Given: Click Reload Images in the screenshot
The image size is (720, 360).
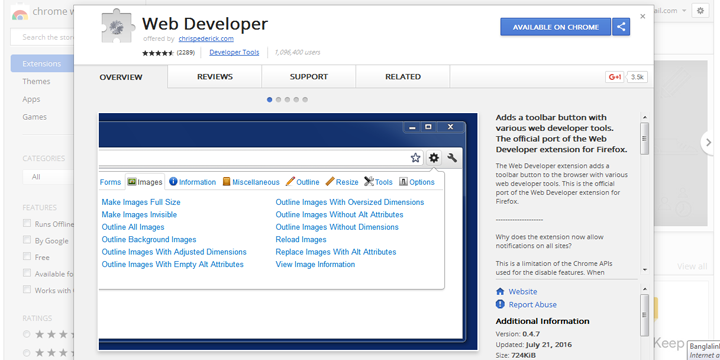Looking at the screenshot, I should (301, 239).
